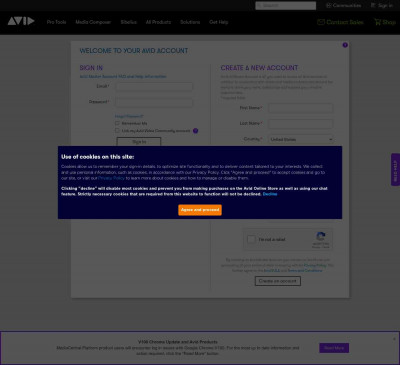Click the Avid logo
The image size is (400, 365).
[21, 21]
